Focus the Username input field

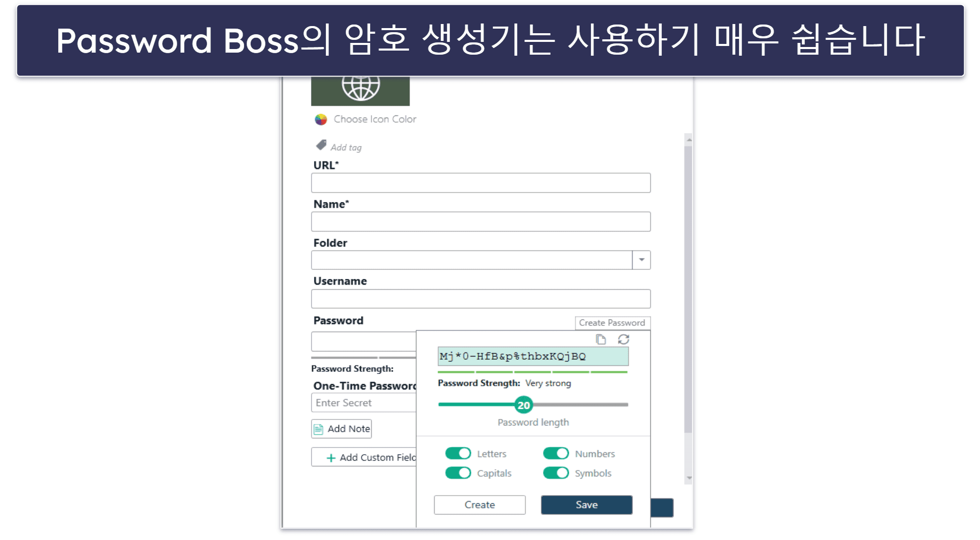(481, 299)
